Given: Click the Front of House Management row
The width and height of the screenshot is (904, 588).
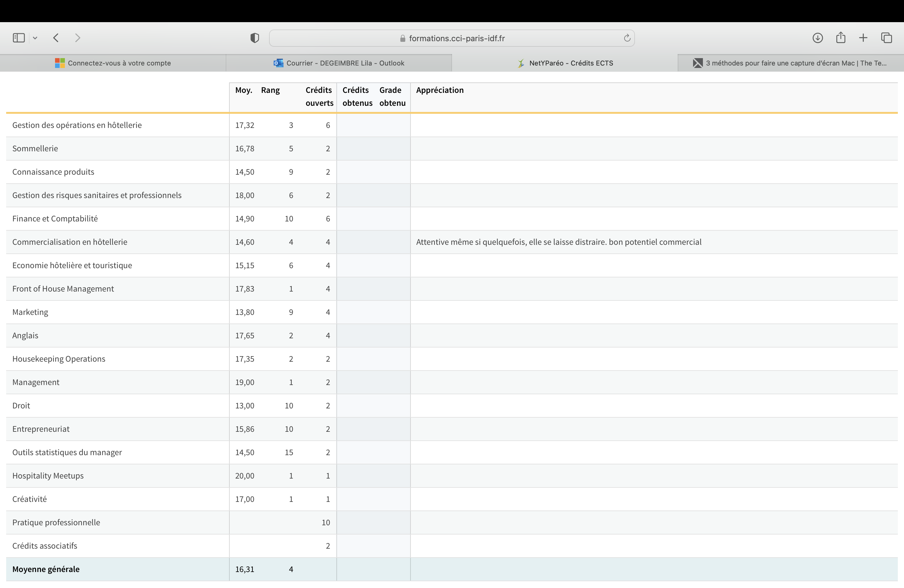Looking at the screenshot, I should click(x=63, y=289).
